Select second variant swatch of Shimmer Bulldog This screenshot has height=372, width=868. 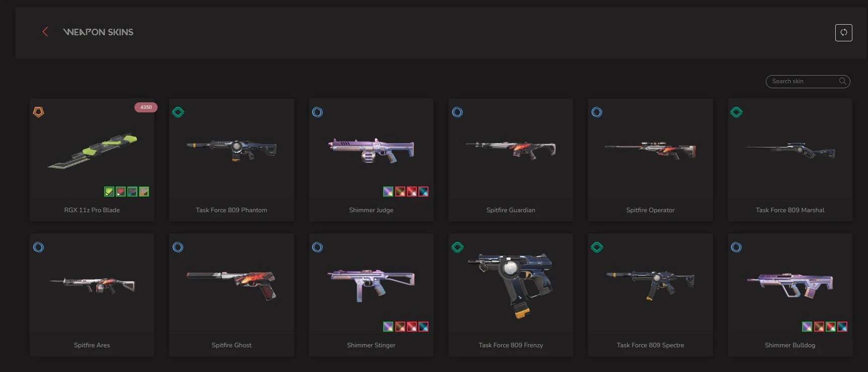pyautogui.click(x=819, y=327)
